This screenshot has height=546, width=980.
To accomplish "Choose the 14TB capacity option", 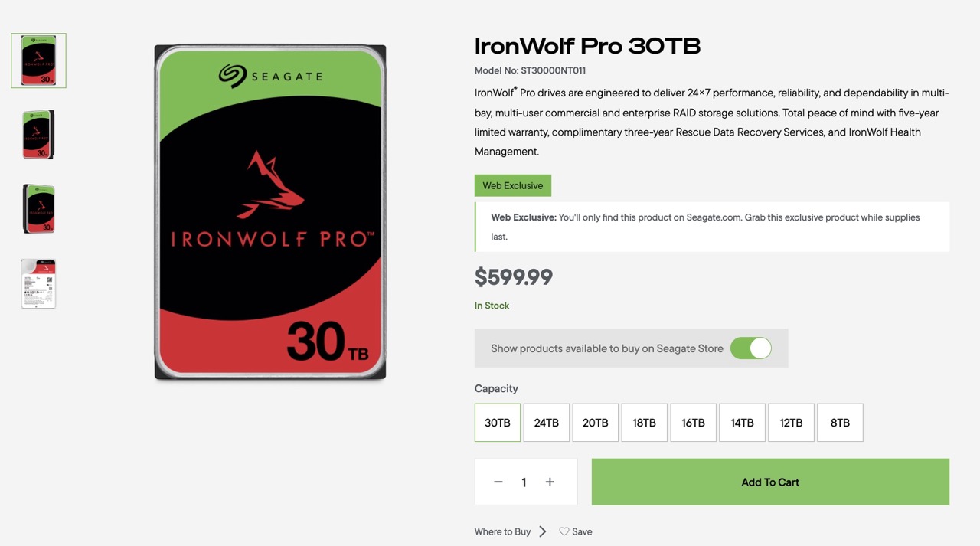I will (x=743, y=423).
